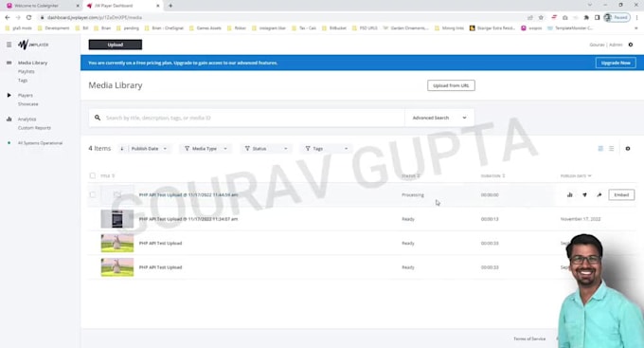
Task: Click the Upgrade Now button
Action: pos(616,63)
